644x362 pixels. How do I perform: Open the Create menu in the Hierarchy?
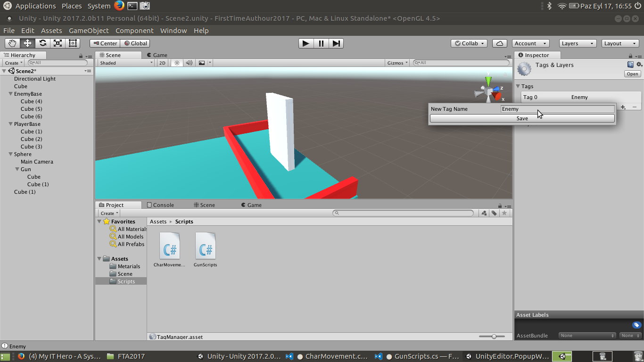[13, 63]
